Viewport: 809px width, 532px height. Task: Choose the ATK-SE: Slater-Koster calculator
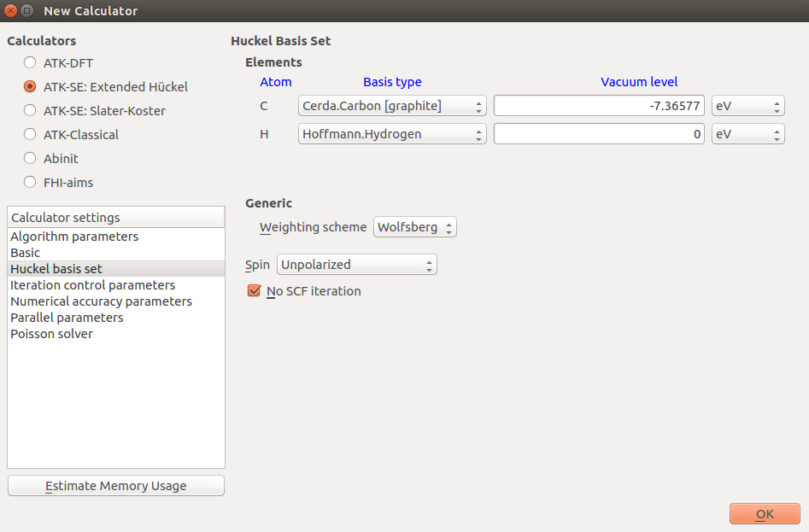(30, 110)
